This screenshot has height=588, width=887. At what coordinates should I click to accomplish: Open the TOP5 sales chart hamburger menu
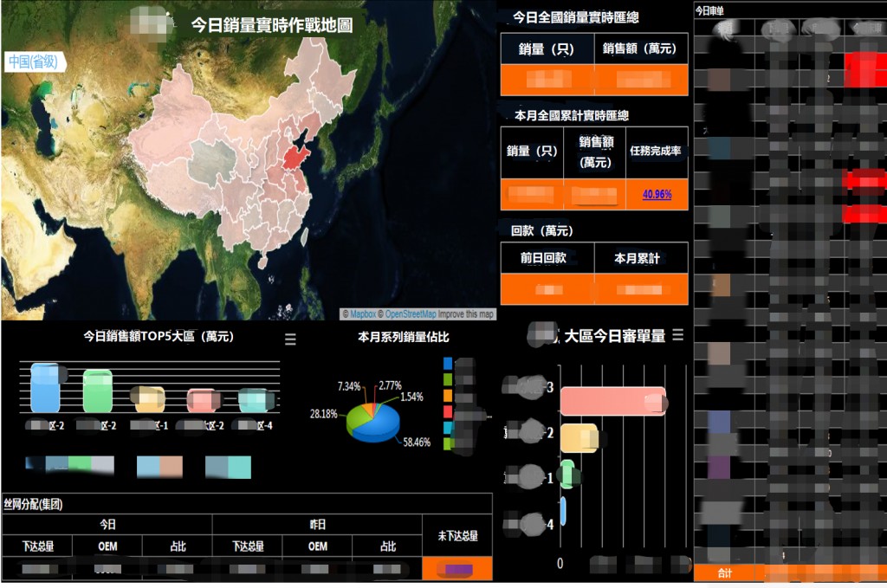290,339
